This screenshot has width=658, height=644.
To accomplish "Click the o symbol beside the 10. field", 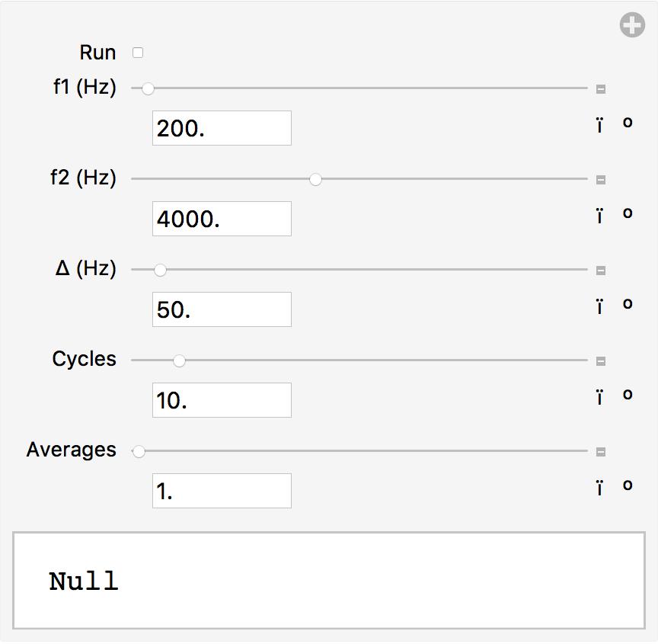I will [628, 395].
